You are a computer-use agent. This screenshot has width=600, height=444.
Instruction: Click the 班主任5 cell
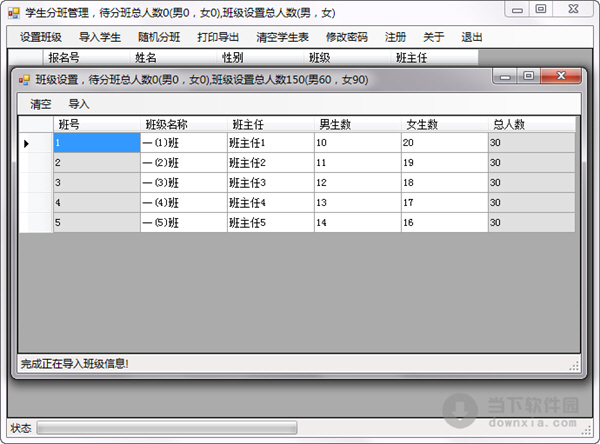tap(270, 223)
